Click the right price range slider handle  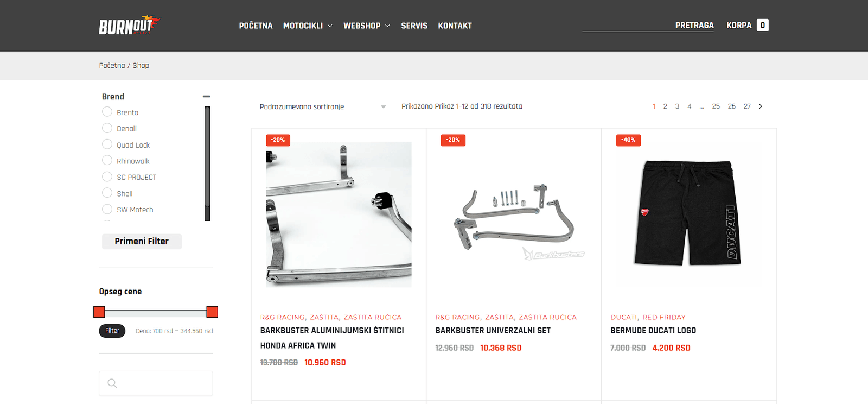(x=212, y=312)
